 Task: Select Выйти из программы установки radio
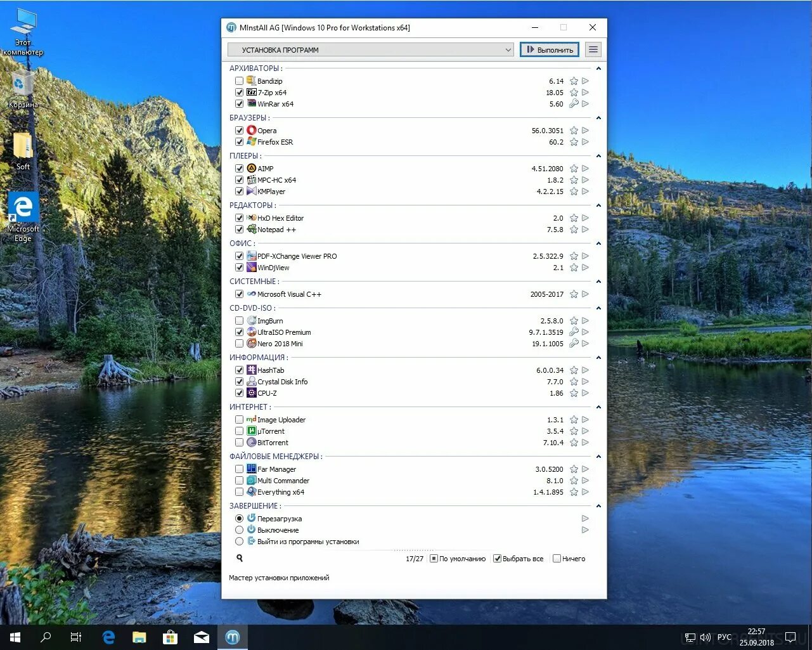(x=239, y=542)
